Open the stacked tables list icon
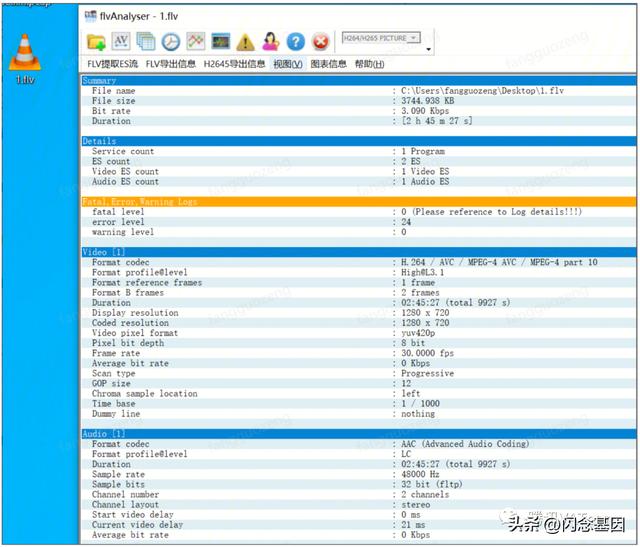640x547 pixels. point(146,42)
